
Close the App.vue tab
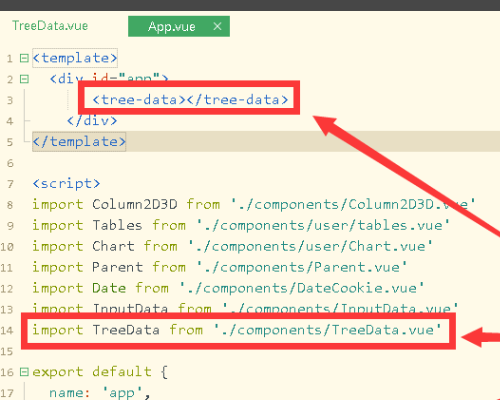217,26
